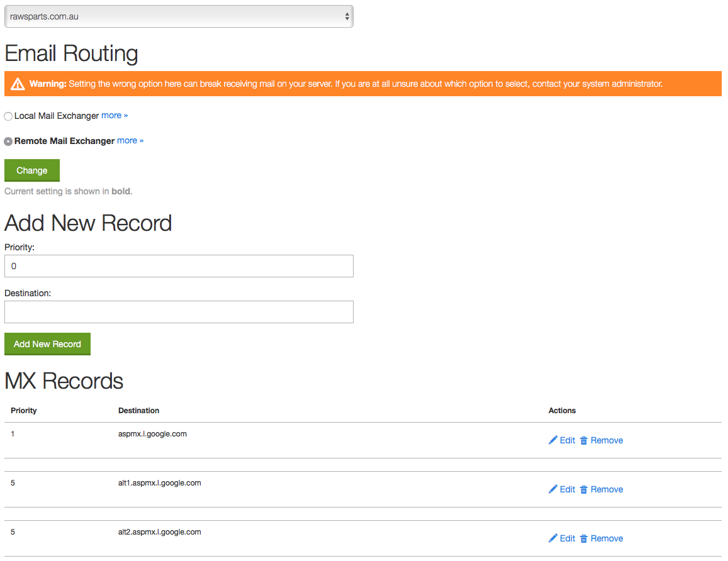Click priority value 1 in first MX row
This screenshot has width=728, height=561.
point(13,434)
